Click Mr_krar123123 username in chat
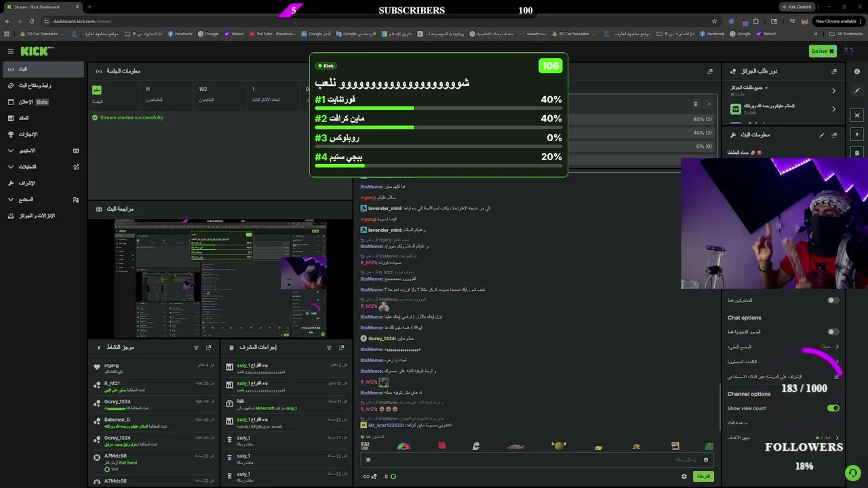Image resolution: width=868 pixels, height=488 pixels. pos(386,425)
